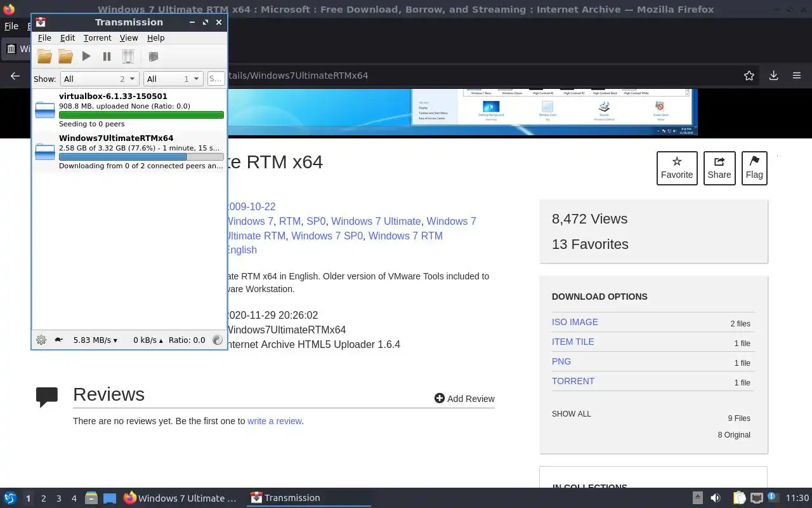Click the Windows 7 desktop screenshot preview
812x508 pixels.
tap(462, 112)
